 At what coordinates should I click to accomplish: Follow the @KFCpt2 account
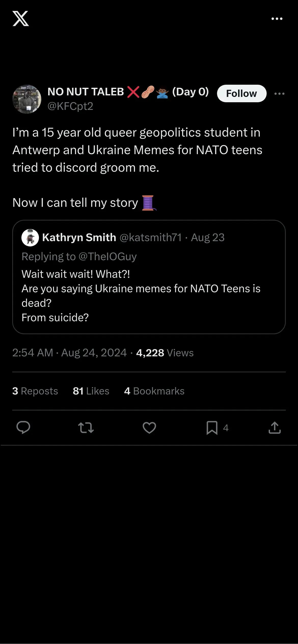(x=241, y=93)
